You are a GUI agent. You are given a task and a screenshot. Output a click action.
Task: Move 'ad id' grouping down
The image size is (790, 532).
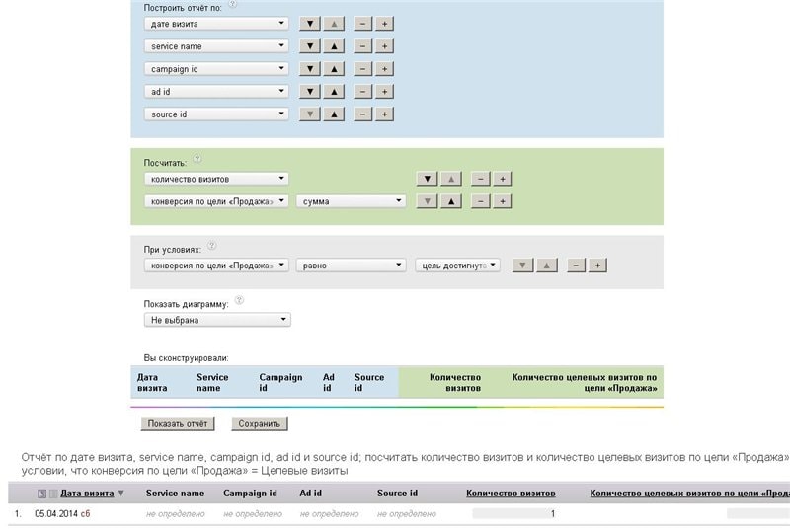310,91
